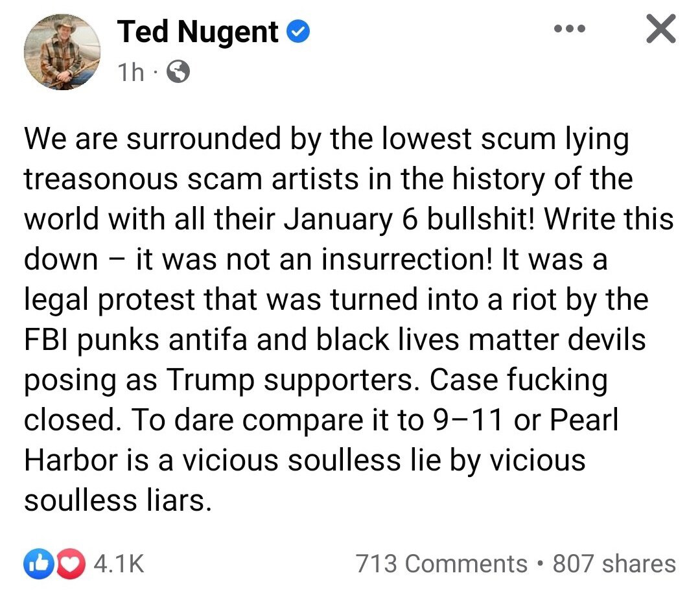
Task: Close the post with the X button
Action: pos(660,29)
